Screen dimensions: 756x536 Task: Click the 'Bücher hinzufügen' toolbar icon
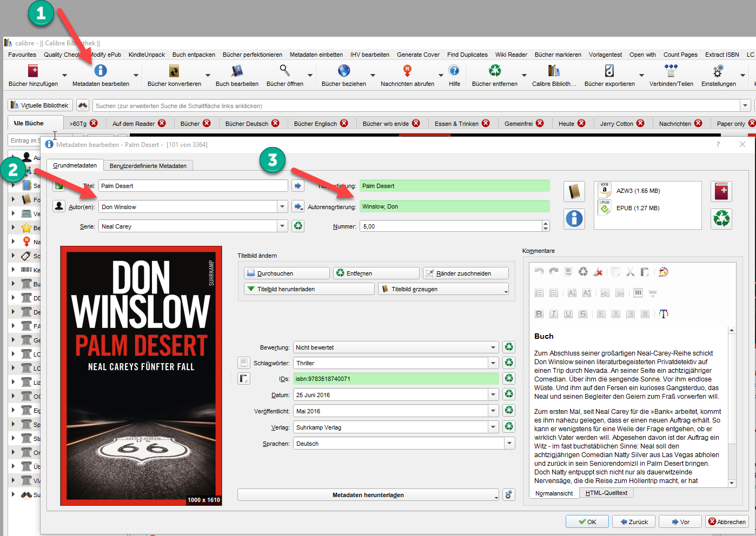(33, 71)
